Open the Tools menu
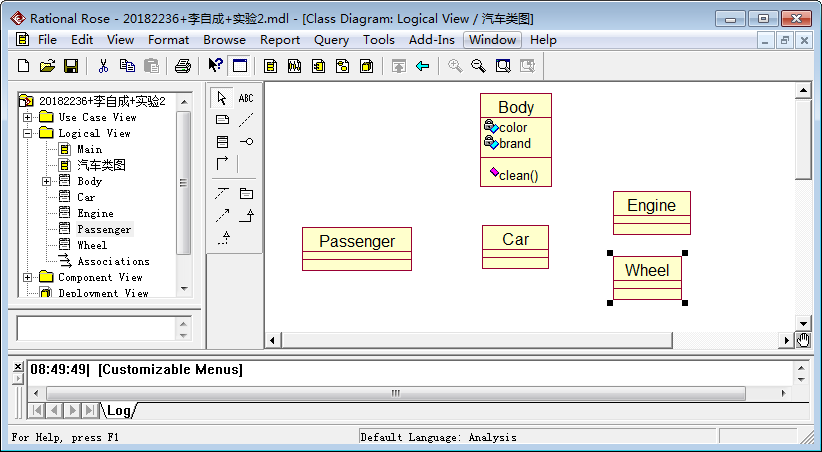822x452 pixels. (378, 40)
